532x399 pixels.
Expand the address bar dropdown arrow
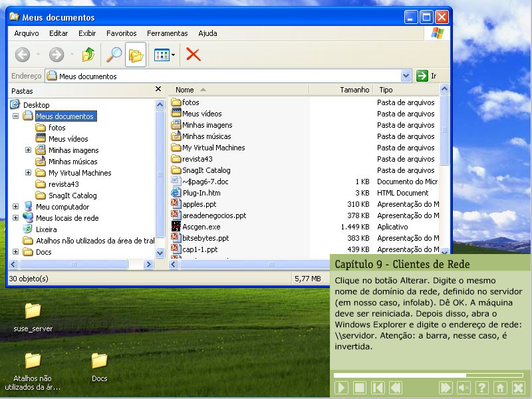(406, 76)
